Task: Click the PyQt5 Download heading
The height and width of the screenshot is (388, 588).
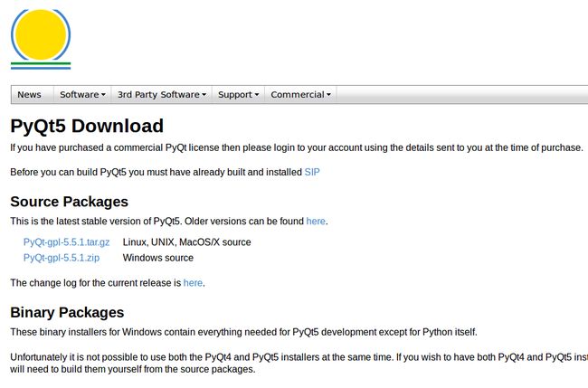Action: tap(87, 126)
